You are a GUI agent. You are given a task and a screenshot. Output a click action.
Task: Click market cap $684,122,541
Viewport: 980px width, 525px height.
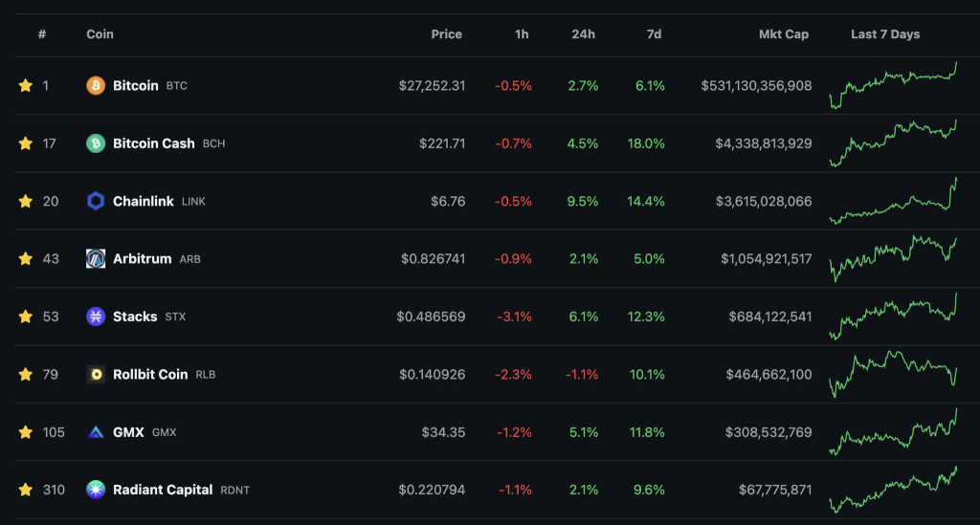[770, 317]
